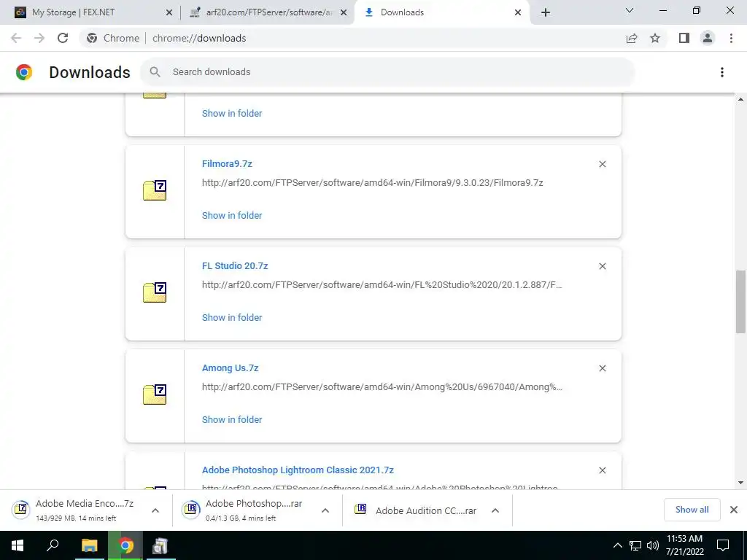The height and width of the screenshot is (560, 747).
Task: Remove Adobe Photoshop Lightroom Classic entry
Action: coord(602,470)
